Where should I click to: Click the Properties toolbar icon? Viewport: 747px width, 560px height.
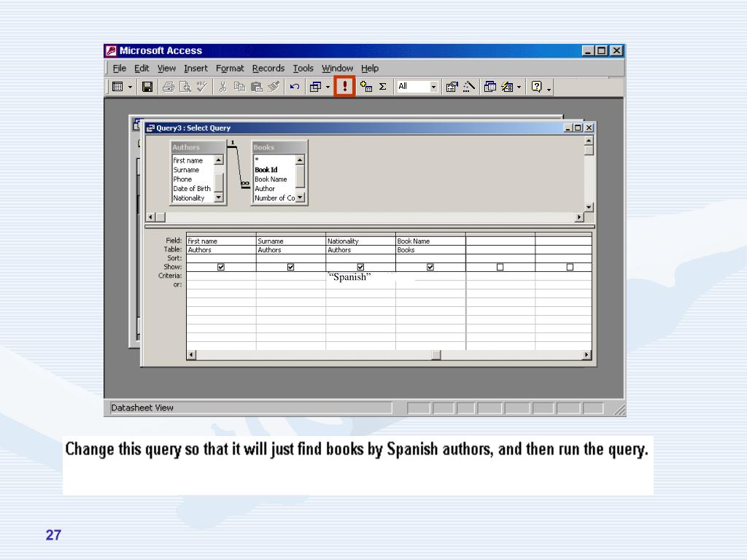[x=452, y=87]
